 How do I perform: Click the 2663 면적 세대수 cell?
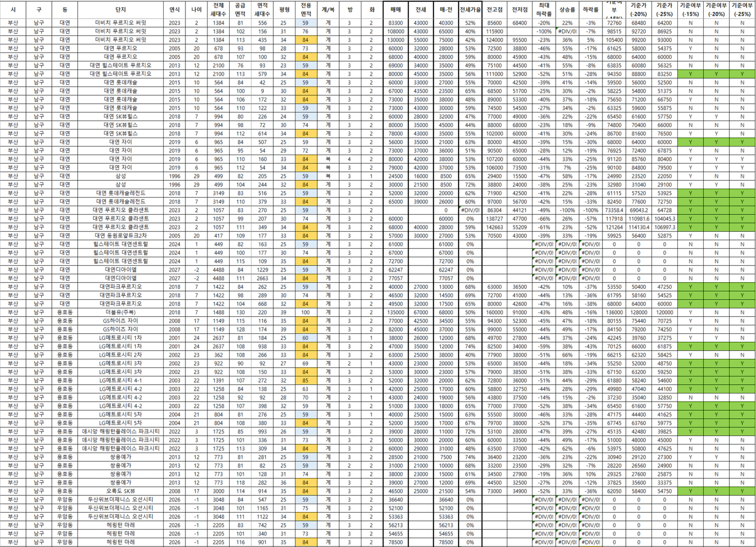click(262, 278)
